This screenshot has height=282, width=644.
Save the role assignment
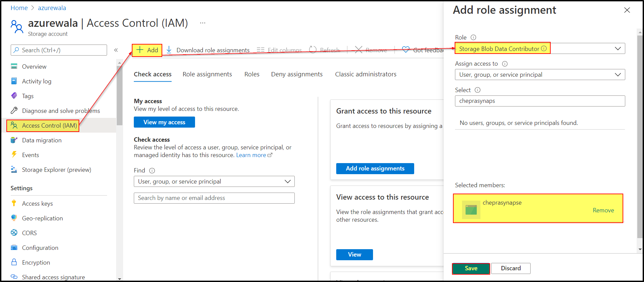[x=471, y=268]
